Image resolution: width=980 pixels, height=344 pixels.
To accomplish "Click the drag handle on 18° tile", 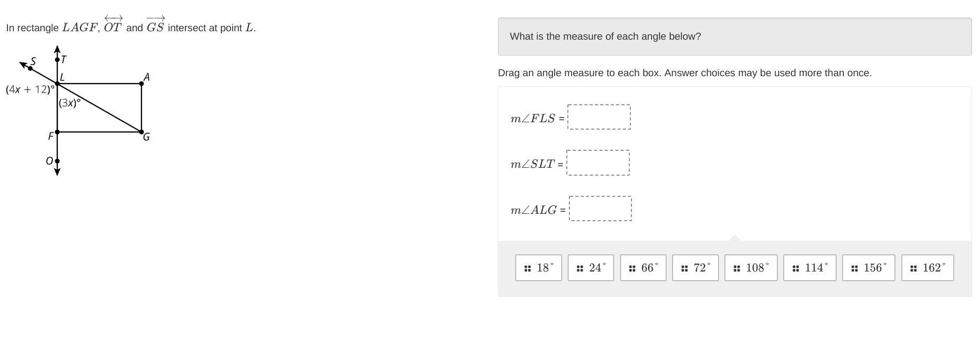I will (528, 268).
